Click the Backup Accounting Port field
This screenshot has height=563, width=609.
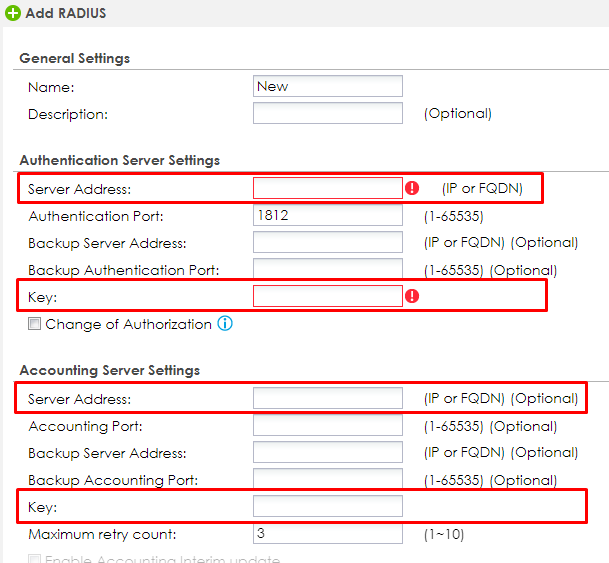[328, 479]
